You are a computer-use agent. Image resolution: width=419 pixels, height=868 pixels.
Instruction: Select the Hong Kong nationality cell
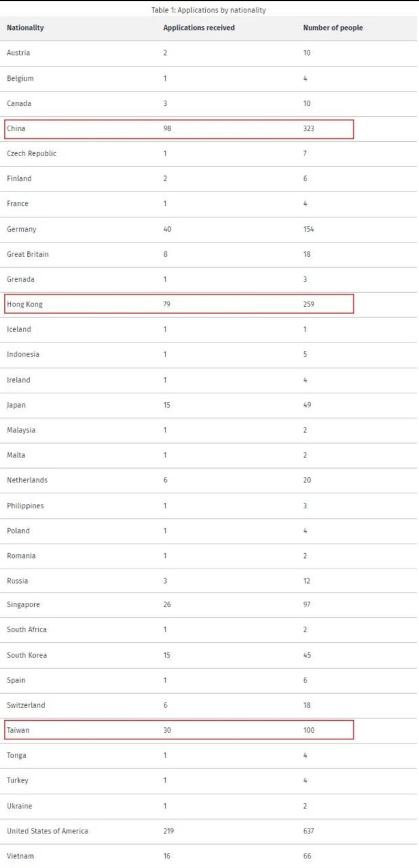click(25, 304)
